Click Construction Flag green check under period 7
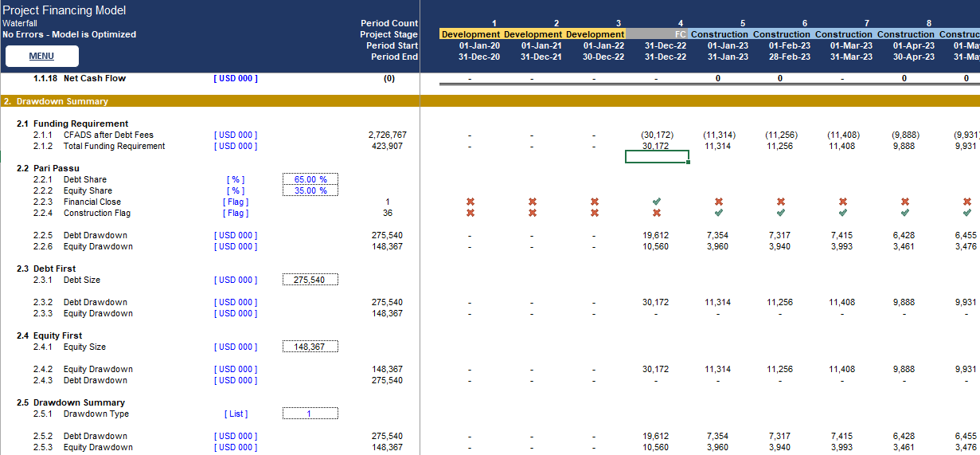This screenshot has width=980, height=455. pos(843,214)
